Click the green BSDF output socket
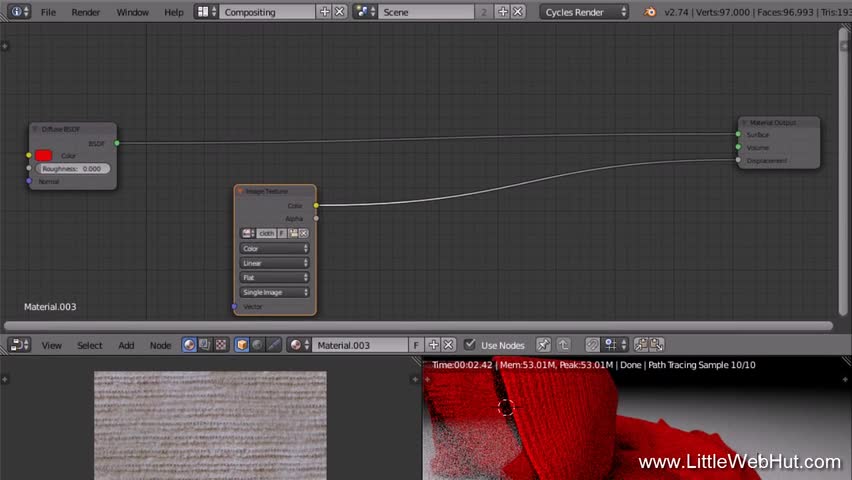The height and width of the screenshot is (480, 852). (117, 143)
